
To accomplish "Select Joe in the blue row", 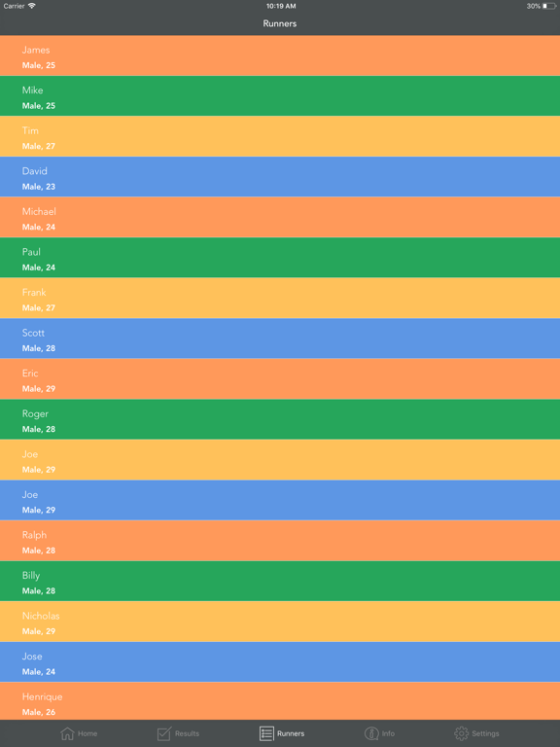I will (280, 500).
